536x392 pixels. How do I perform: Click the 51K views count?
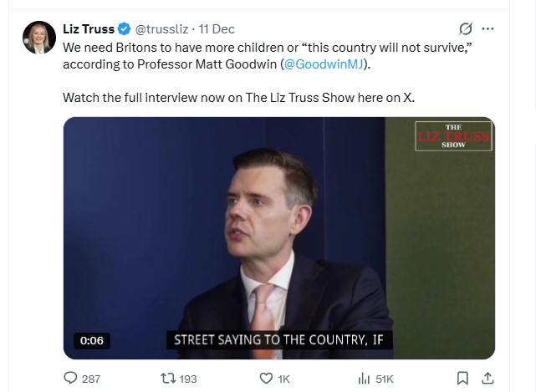pyautogui.click(x=385, y=379)
